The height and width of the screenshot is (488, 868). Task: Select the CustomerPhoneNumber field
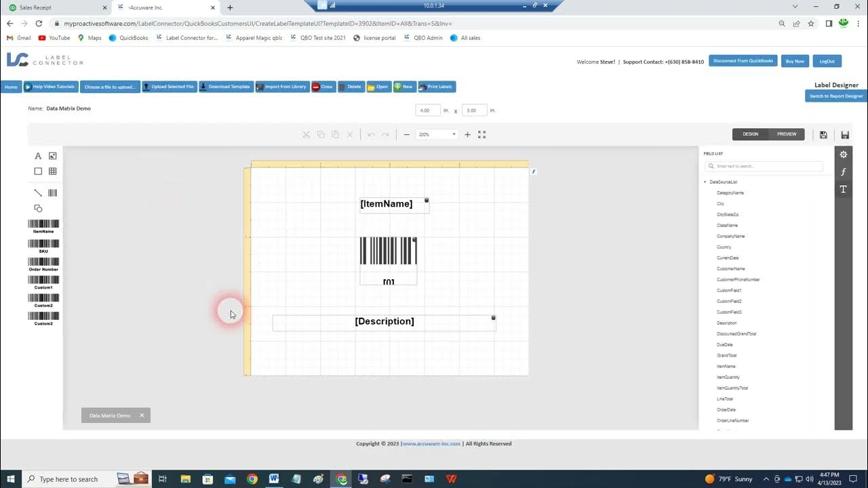[738, 280]
